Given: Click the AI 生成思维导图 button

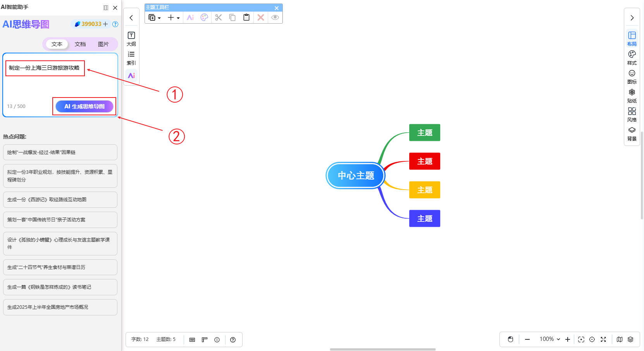Looking at the screenshot, I should tap(84, 106).
